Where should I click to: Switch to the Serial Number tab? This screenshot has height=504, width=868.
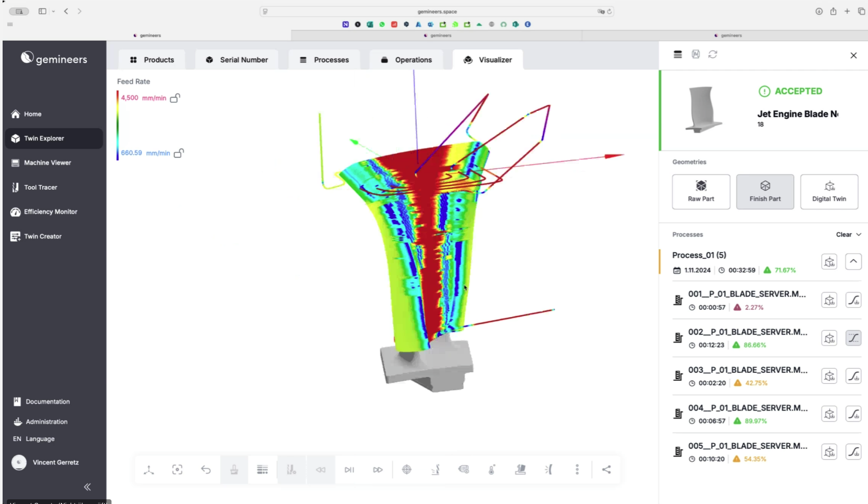[237, 60]
